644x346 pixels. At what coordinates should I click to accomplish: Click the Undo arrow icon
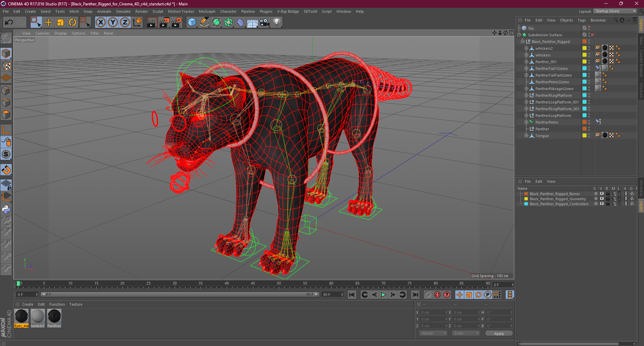coord(9,23)
